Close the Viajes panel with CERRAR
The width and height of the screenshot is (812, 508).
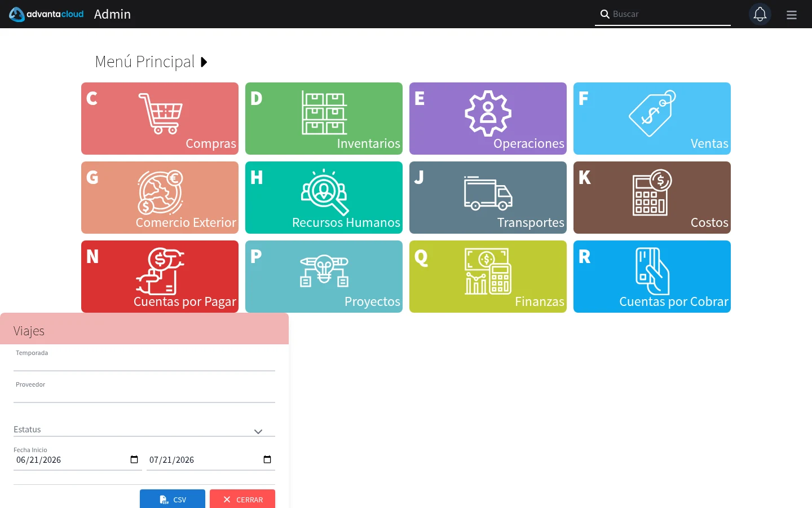coord(242,499)
